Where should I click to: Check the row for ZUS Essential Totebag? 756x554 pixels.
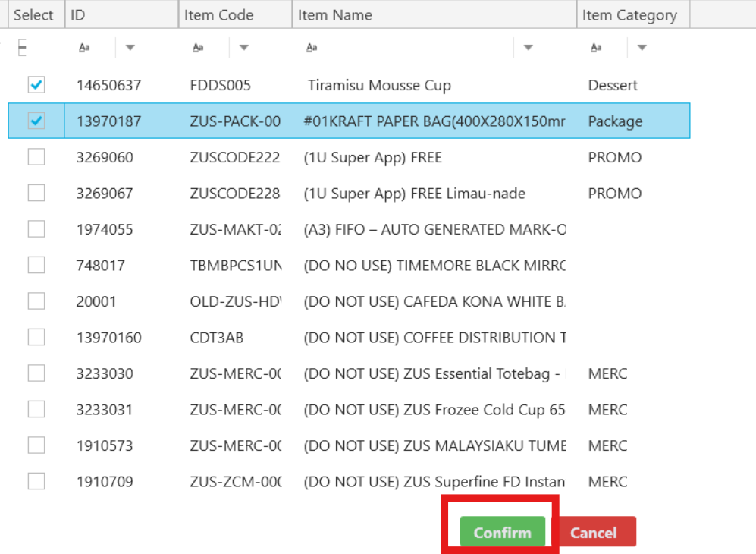[36, 373]
